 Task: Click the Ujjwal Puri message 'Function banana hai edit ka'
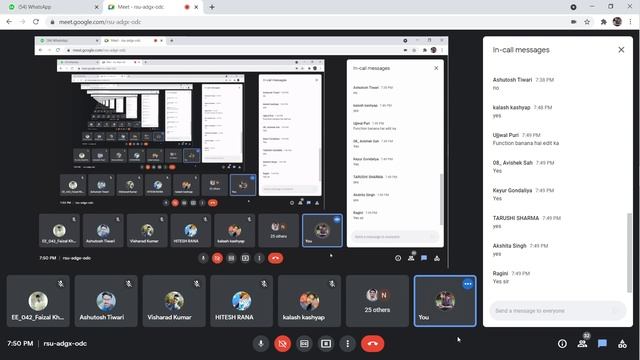[x=525, y=143]
